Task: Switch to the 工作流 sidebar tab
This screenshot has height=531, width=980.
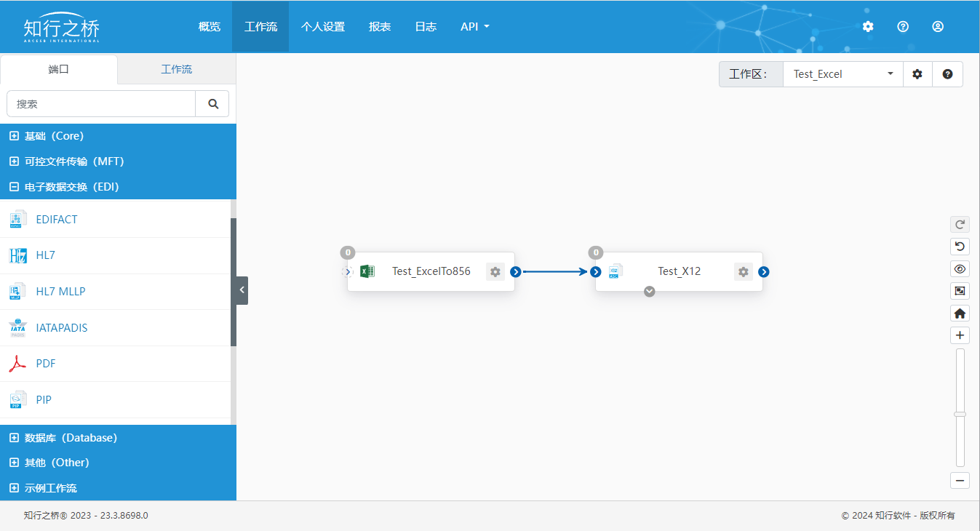Action: (x=177, y=70)
